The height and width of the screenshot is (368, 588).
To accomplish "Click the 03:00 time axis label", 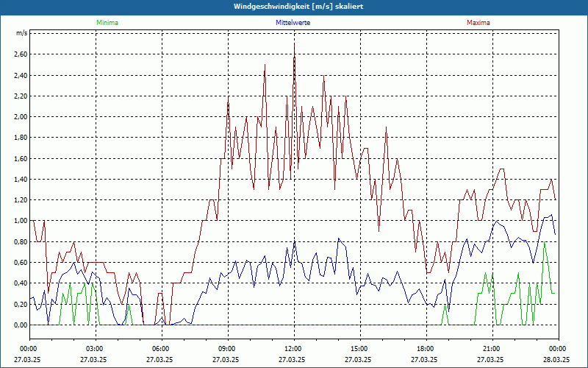I will tap(95, 349).
